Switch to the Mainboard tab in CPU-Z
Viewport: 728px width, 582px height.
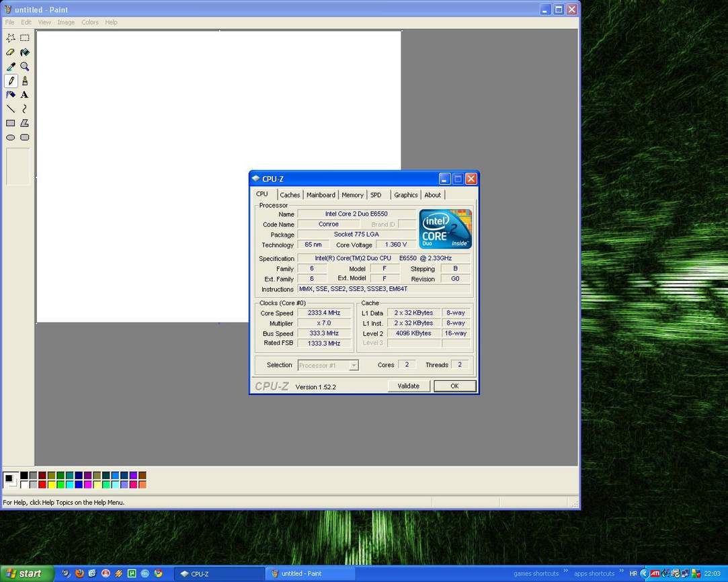click(x=321, y=195)
